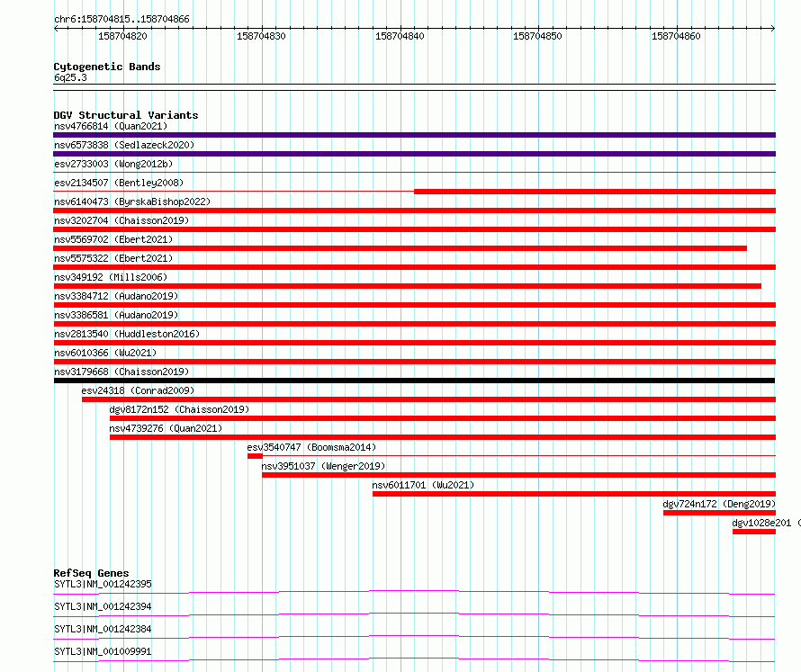Click the red bar for nsv349192
The width and height of the screenshot is (801, 672).
(407, 286)
